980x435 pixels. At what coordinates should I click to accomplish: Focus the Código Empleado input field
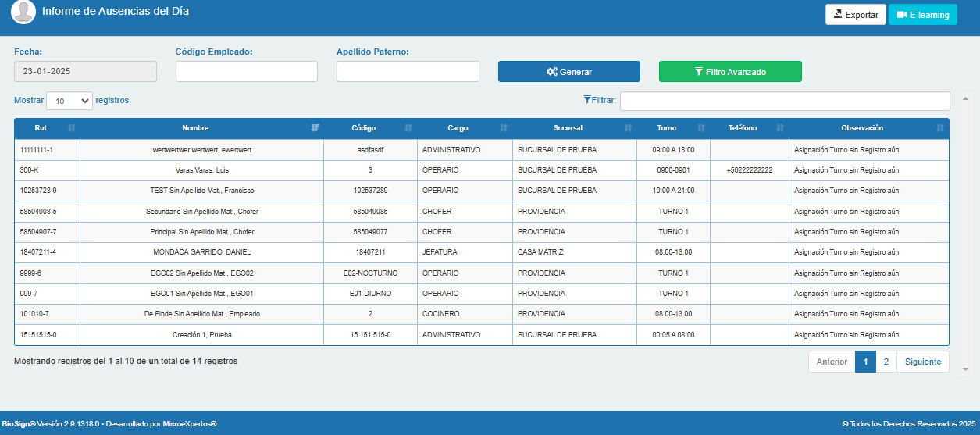tap(247, 71)
